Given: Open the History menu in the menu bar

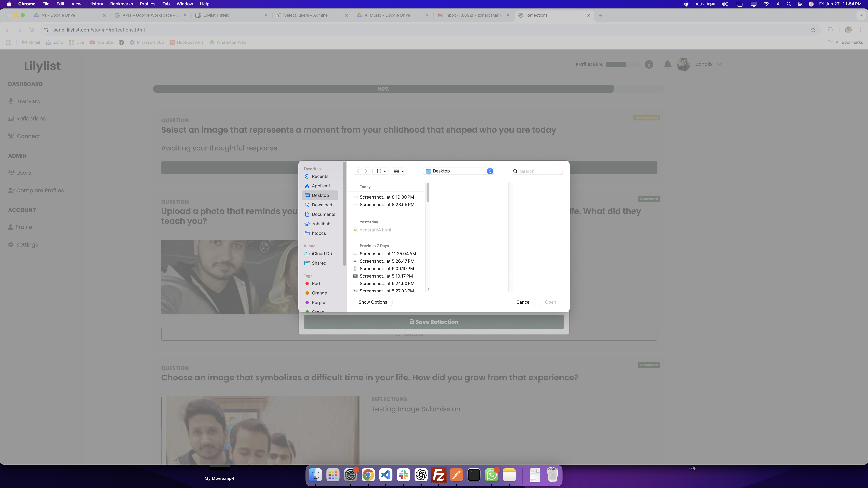Looking at the screenshot, I should click(95, 4).
